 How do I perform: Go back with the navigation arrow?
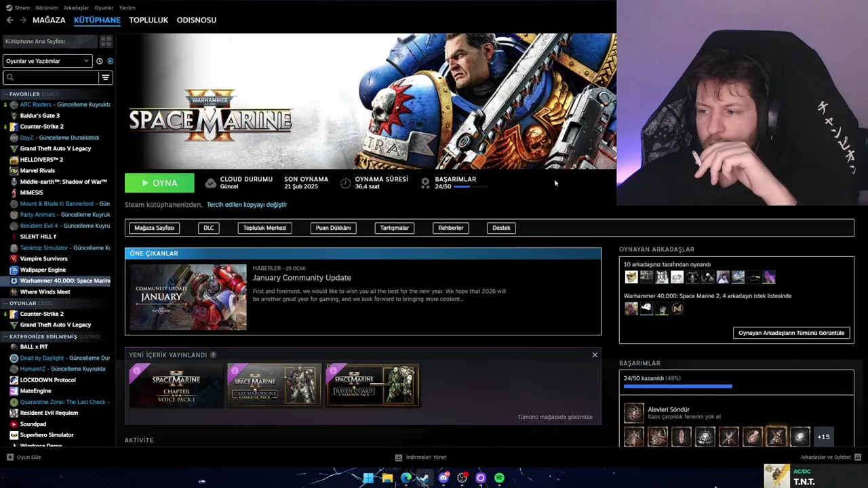pyautogui.click(x=9, y=20)
